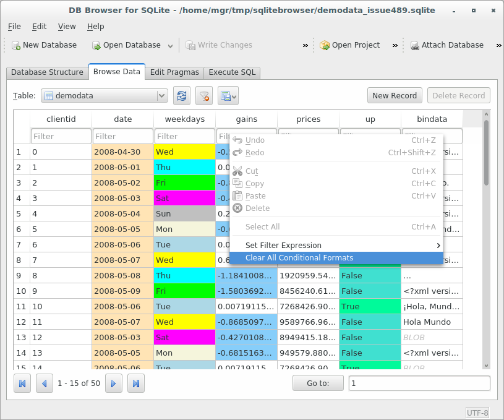Select the magenta Sat cell in row 4
Image resolution: width=504 pixels, height=420 pixels.
point(184,199)
